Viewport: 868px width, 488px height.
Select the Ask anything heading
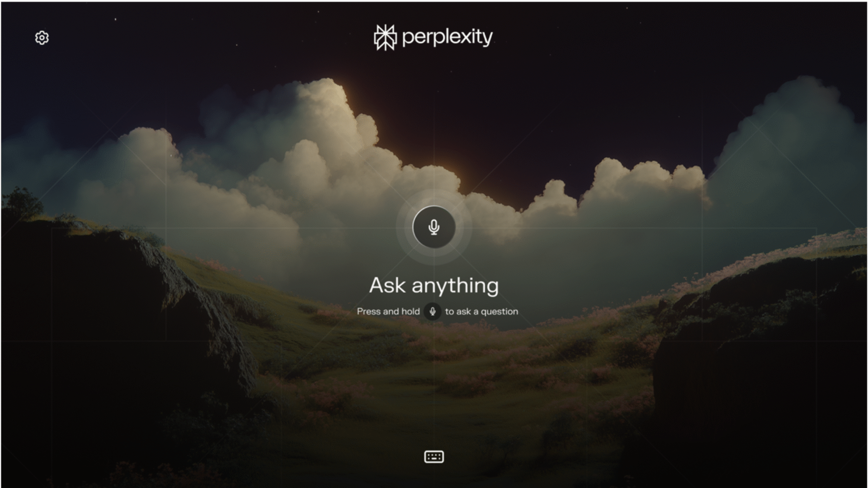coord(434,285)
